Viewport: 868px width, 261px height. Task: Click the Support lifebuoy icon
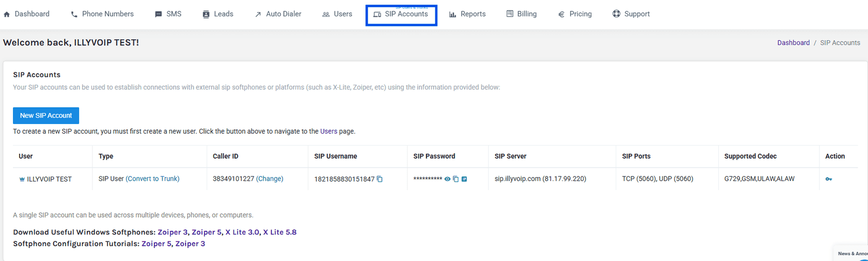[616, 14]
